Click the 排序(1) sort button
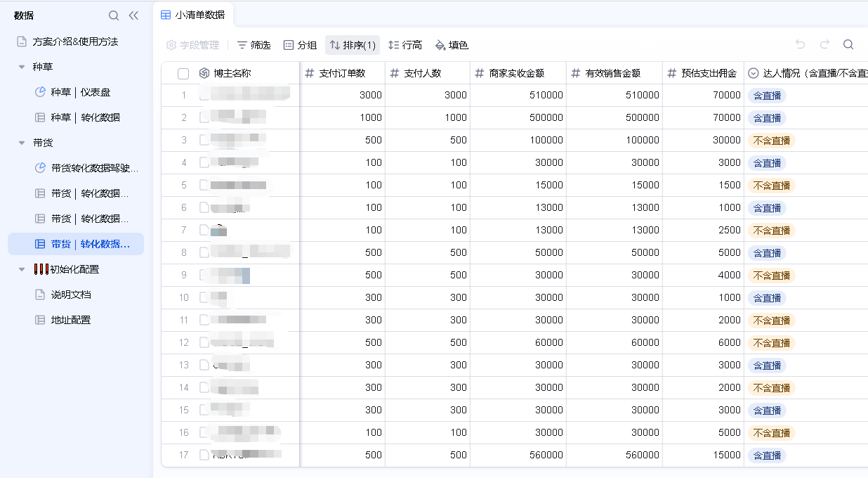Image resolution: width=868 pixels, height=478 pixels. [x=353, y=45]
